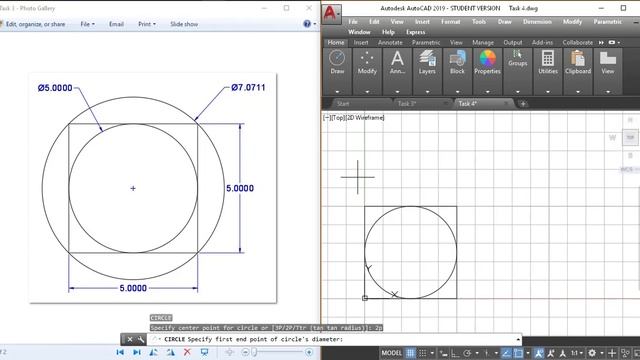Rotate photo clockwise in Photo Gallery
Screen dimensions: 640x360
pyautogui.click(x=170, y=352)
